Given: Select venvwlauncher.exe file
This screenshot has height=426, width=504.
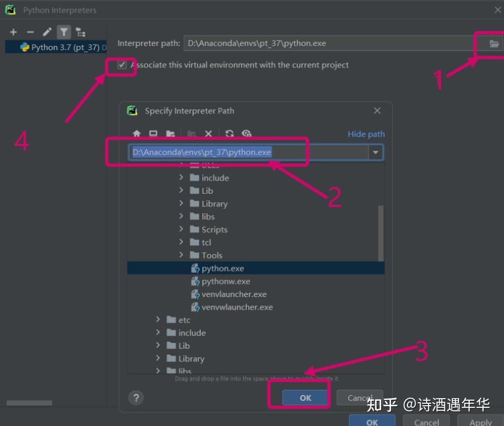Looking at the screenshot, I should coord(255,307).
